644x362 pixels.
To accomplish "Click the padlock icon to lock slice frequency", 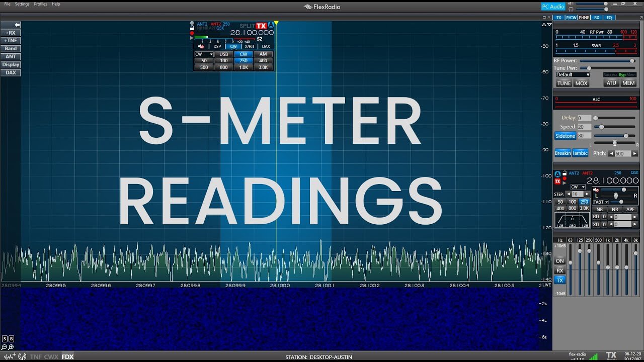I will point(192,28).
